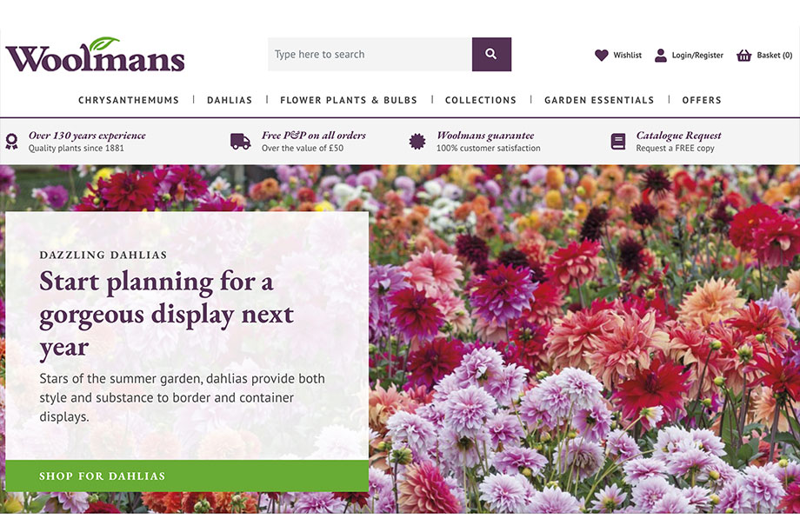800x532 pixels.
Task: Open the Collections menu
Action: click(481, 100)
